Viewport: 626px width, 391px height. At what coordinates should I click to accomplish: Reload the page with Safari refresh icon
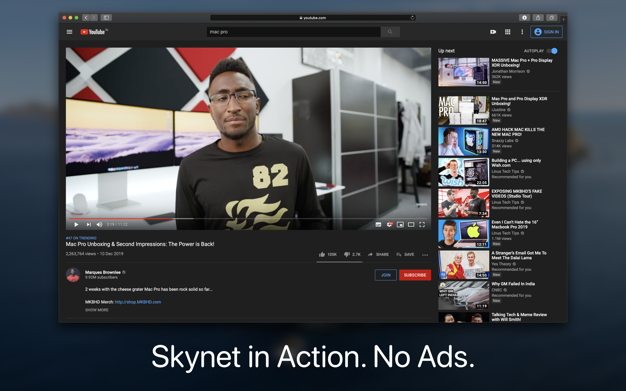412,18
